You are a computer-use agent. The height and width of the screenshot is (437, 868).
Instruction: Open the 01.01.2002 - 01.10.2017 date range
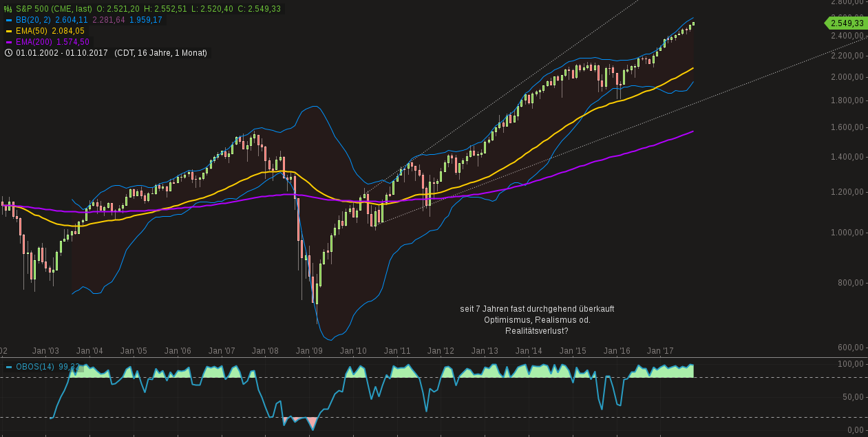[62, 53]
